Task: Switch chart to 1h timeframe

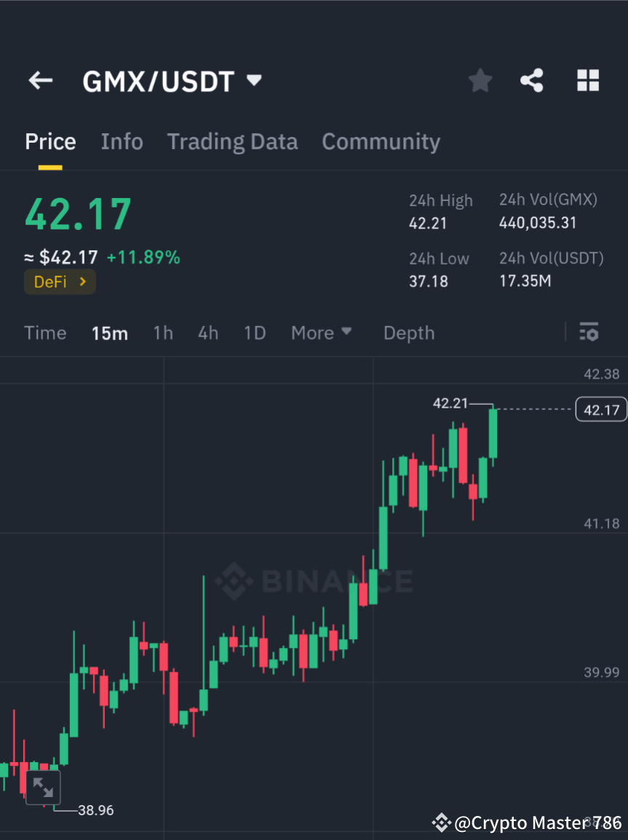Action: tap(162, 332)
